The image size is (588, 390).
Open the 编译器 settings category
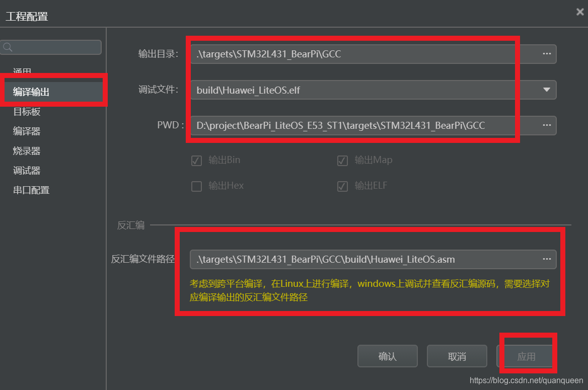tap(27, 131)
